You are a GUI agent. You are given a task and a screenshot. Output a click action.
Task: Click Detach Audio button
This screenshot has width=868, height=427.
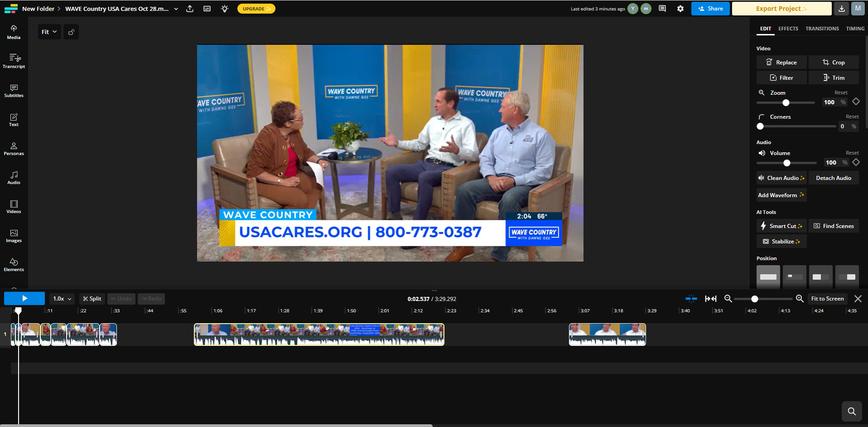[x=834, y=178]
